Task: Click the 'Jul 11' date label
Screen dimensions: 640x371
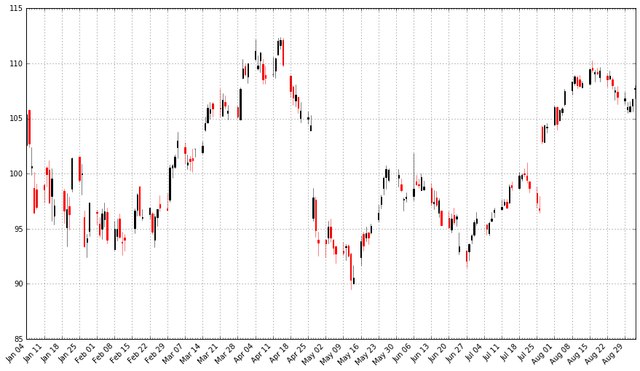Action: click(x=492, y=352)
